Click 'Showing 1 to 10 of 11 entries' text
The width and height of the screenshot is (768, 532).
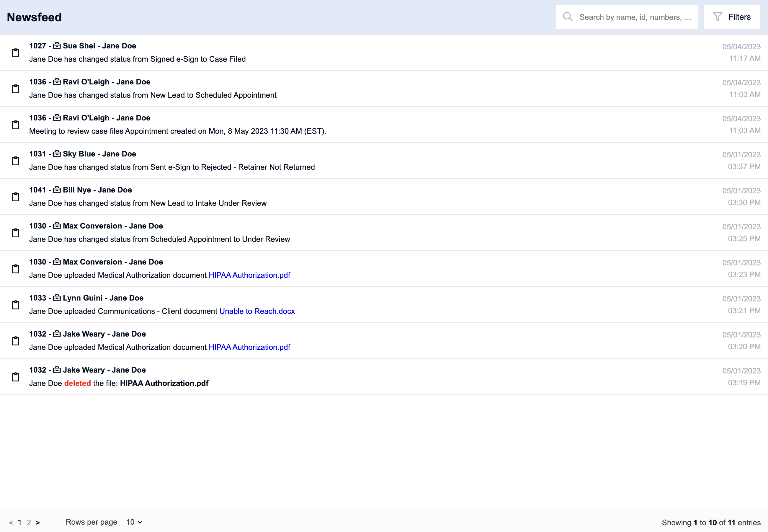click(711, 522)
